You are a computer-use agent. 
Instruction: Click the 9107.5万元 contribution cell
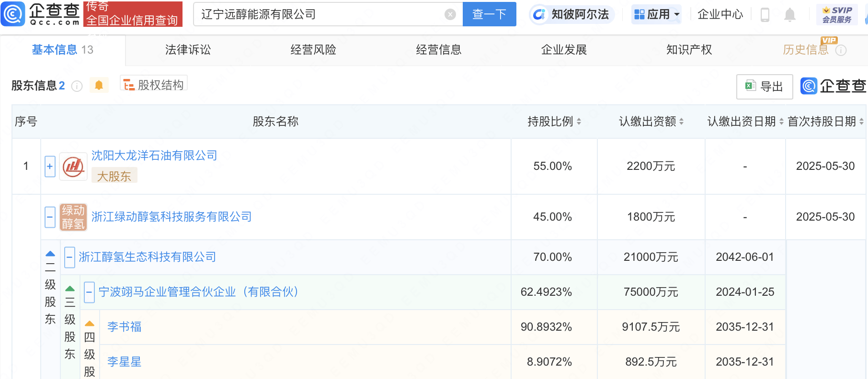pyautogui.click(x=651, y=327)
